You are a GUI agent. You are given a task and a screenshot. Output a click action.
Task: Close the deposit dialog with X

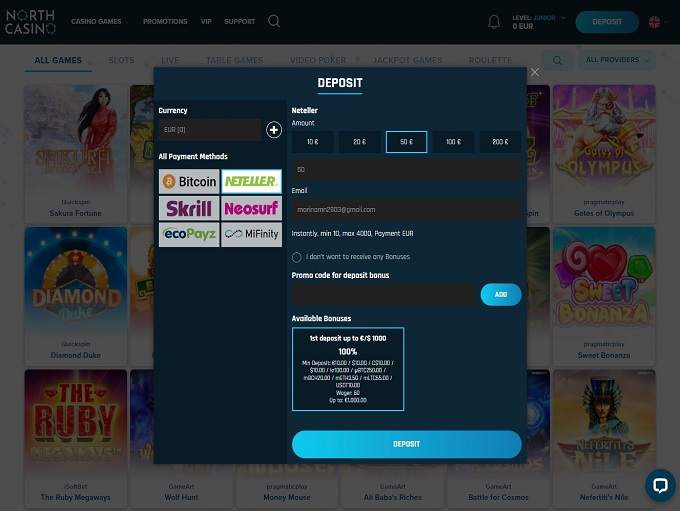pyautogui.click(x=535, y=72)
